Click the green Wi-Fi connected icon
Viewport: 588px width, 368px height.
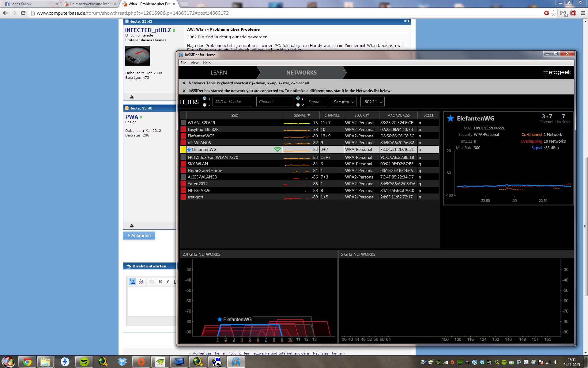(277, 149)
